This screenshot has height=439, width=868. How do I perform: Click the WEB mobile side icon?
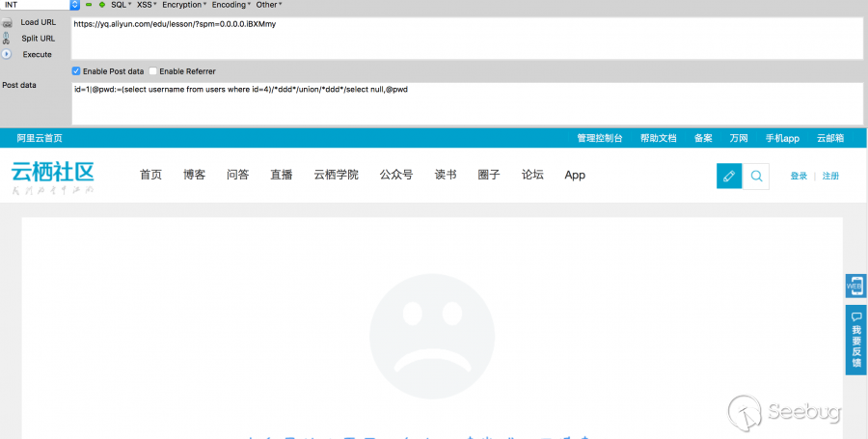855,287
